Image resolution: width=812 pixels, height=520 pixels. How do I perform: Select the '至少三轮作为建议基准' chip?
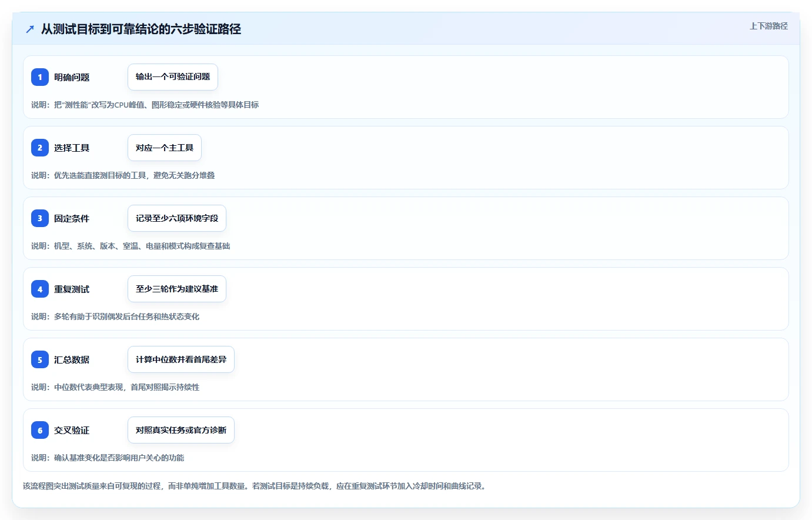pyautogui.click(x=177, y=289)
